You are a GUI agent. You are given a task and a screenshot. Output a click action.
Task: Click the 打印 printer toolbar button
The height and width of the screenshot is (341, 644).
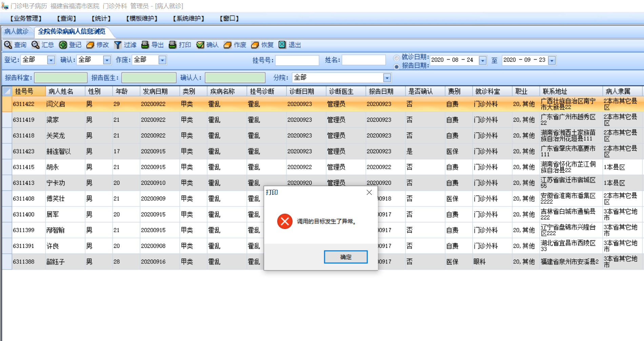coord(180,45)
